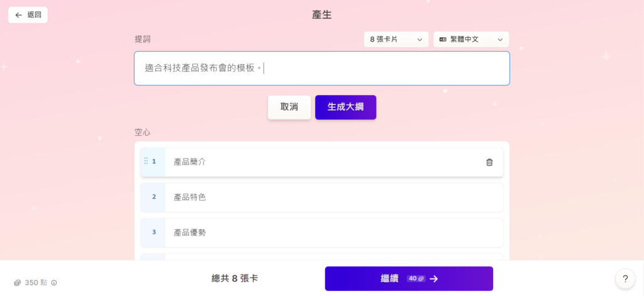This screenshot has width=644, height=296.
Task: Click the number 1 badge on first card
Action: pyautogui.click(x=154, y=162)
